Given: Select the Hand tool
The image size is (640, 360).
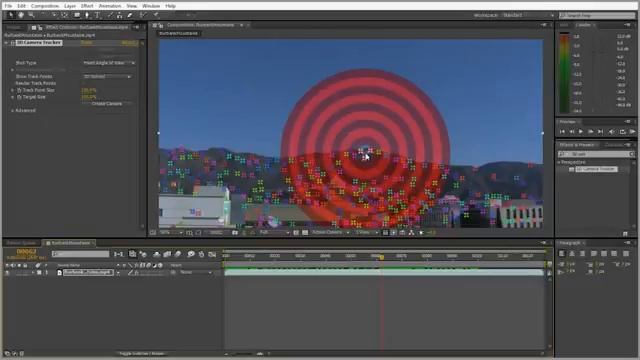Looking at the screenshot, I should (x=21, y=15).
